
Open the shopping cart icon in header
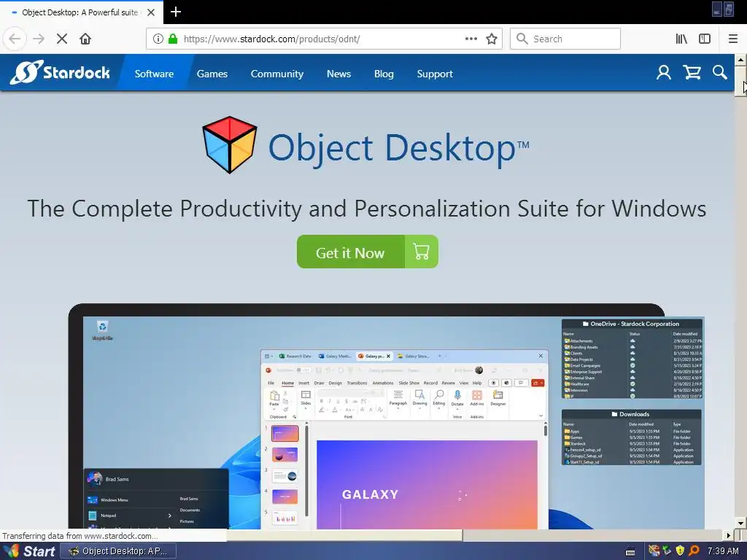pos(692,72)
